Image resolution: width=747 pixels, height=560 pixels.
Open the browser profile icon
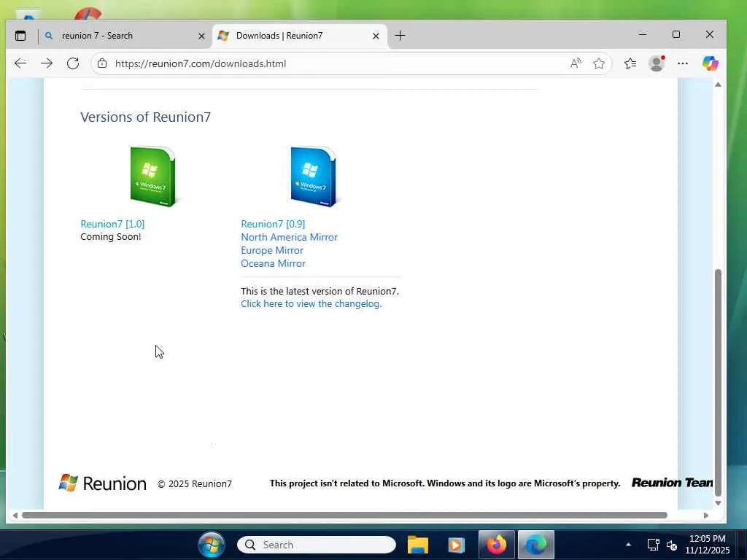pyautogui.click(x=657, y=63)
